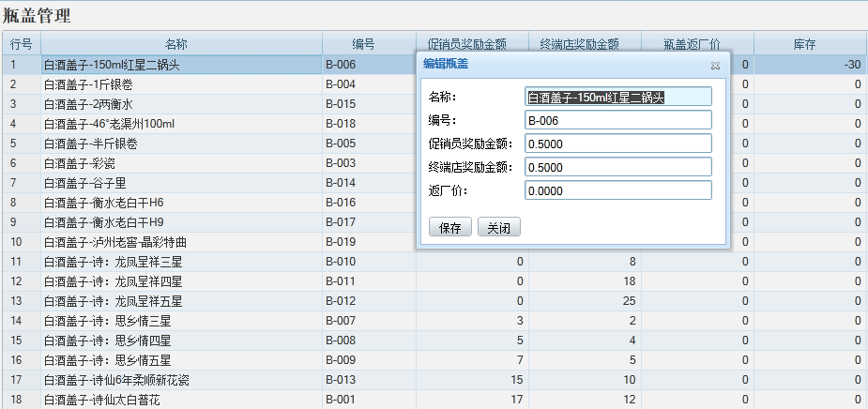Sort by the 行号 column header

tap(21, 44)
